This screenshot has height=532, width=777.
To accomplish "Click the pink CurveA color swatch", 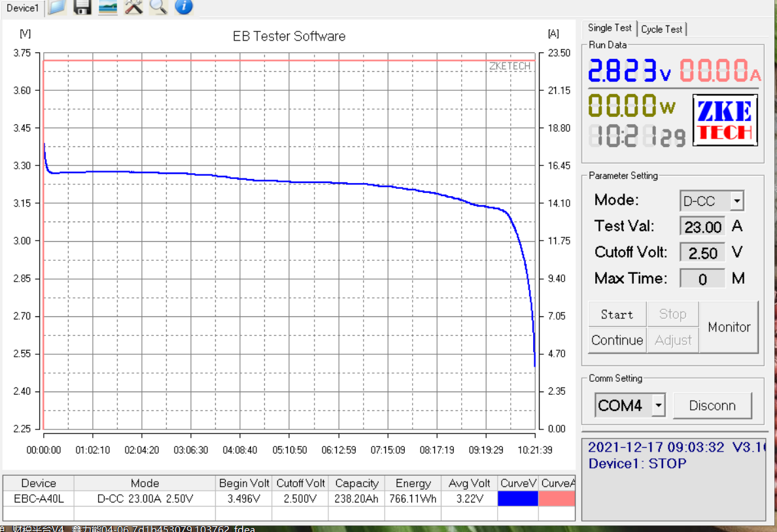I will [x=557, y=499].
